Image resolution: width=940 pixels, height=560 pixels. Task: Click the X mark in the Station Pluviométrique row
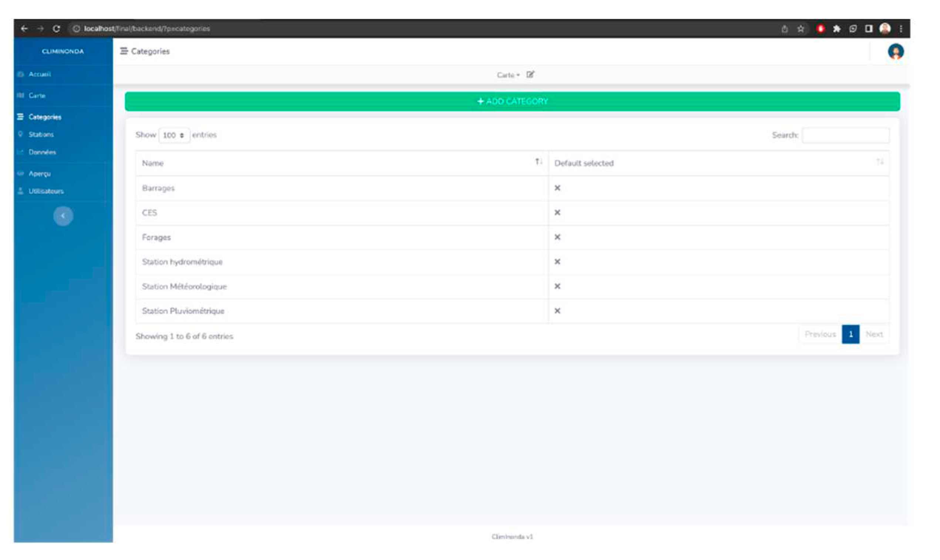557,311
